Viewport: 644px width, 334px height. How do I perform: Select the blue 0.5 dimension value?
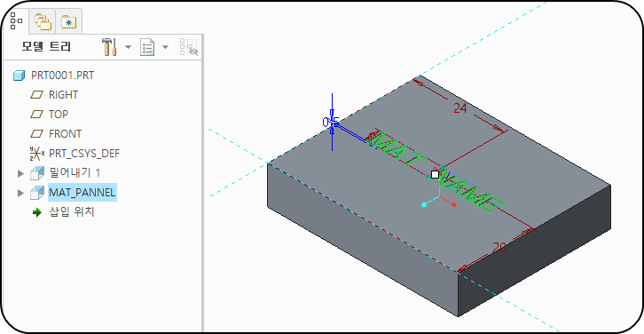(331, 123)
